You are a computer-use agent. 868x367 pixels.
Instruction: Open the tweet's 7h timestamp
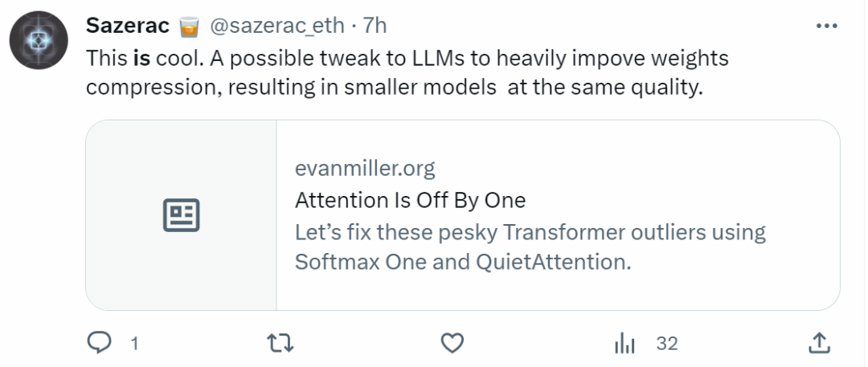click(x=375, y=26)
